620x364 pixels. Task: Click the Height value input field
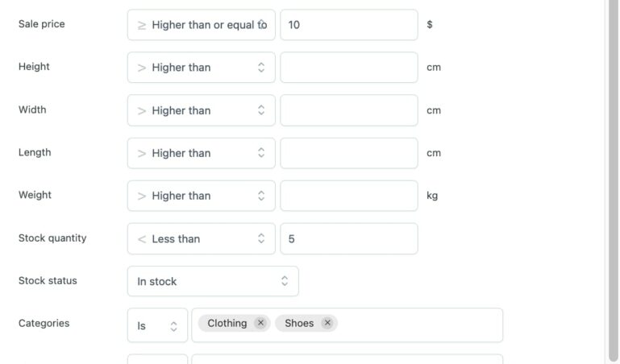(348, 68)
